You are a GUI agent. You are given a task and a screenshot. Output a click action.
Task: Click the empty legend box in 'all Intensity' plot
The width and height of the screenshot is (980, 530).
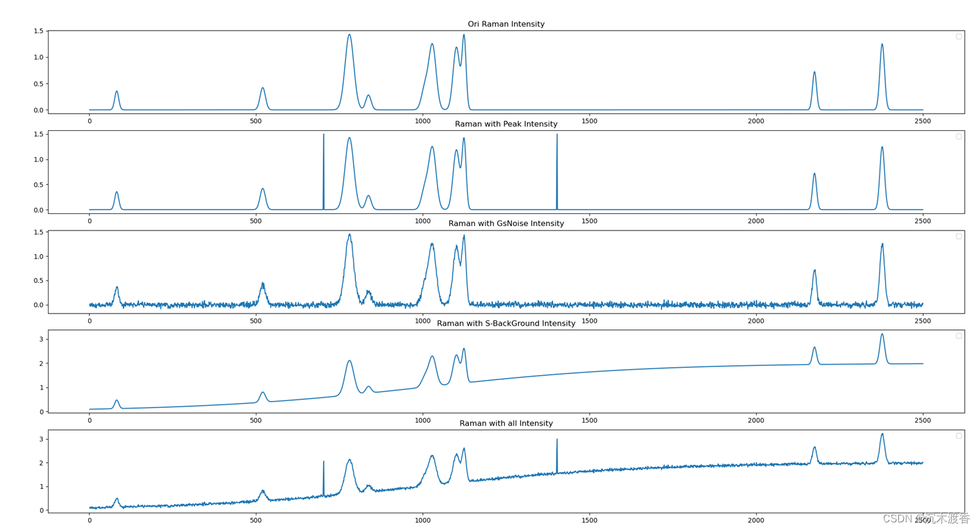958,435
